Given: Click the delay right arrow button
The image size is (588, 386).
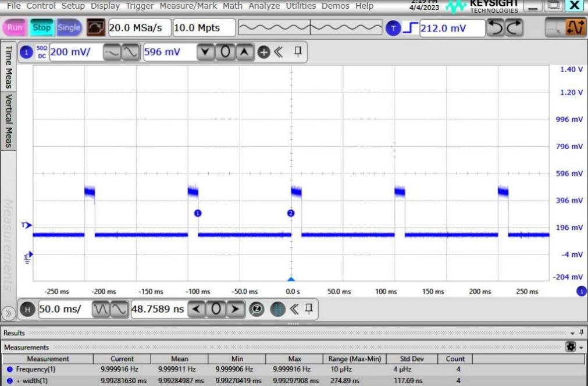Looking at the screenshot, I should (x=236, y=309).
